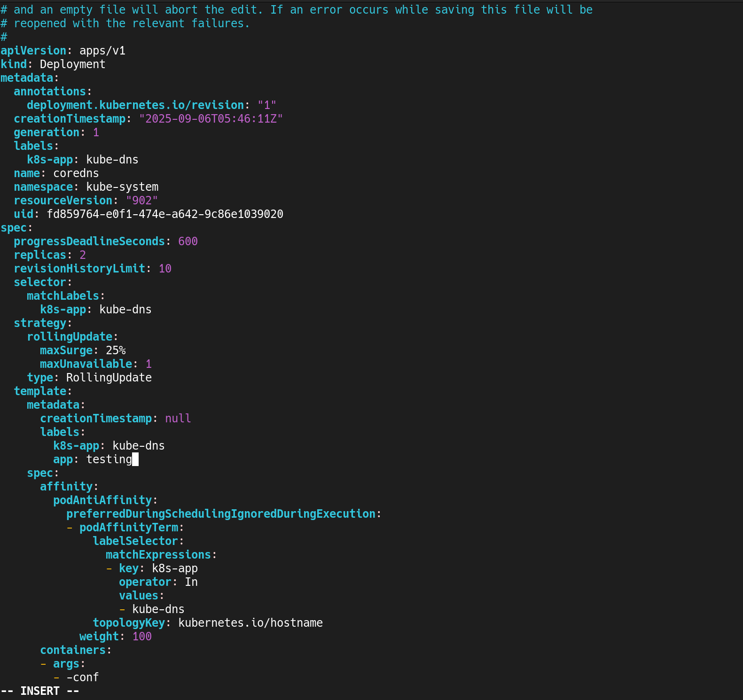Click the maxUnavailable value 1
The width and height of the screenshot is (743, 700).
[149, 364]
